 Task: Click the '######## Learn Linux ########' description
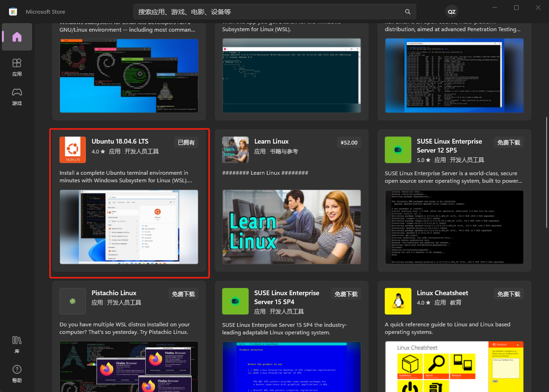(x=265, y=173)
